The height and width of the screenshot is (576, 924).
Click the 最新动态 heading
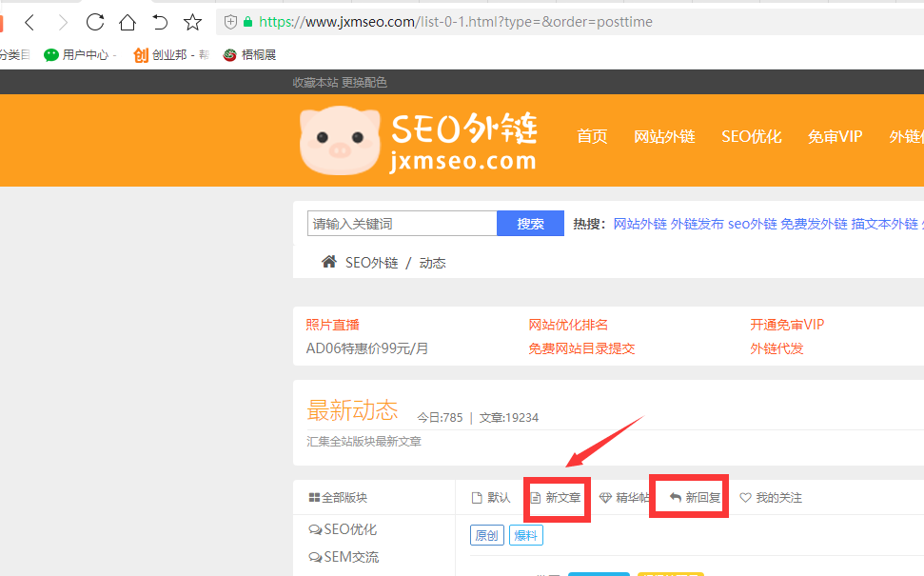(x=352, y=410)
